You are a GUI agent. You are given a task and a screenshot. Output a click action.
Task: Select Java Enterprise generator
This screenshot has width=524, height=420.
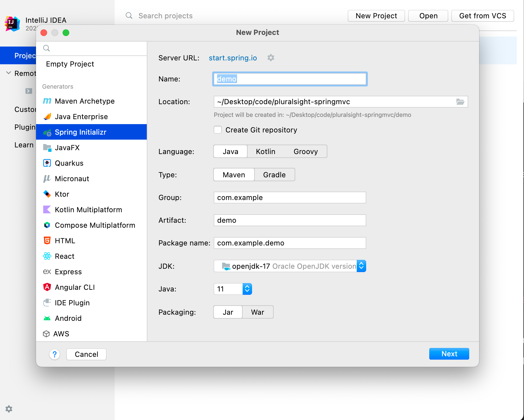pos(91,117)
